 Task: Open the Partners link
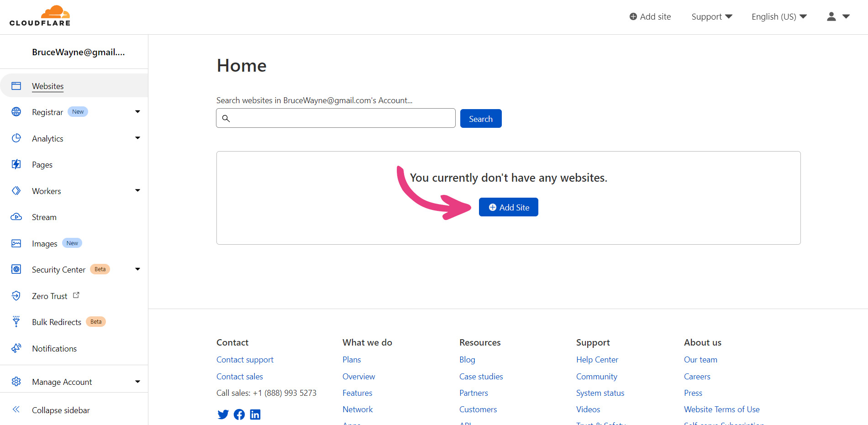click(473, 393)
